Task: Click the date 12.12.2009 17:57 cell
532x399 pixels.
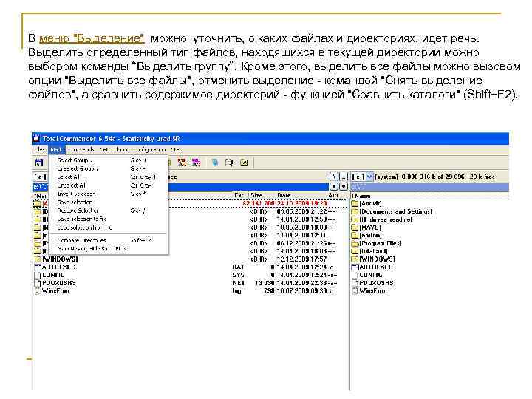Action: 301,259
